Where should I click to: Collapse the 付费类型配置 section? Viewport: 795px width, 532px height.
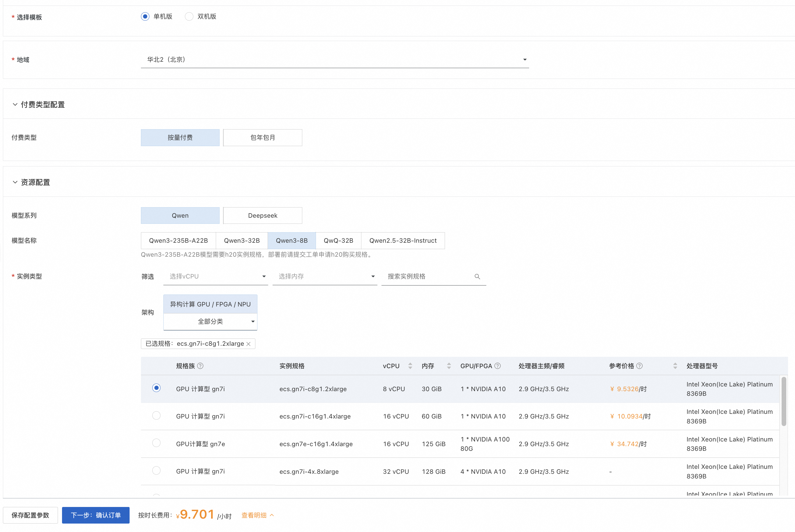pyautogui.click(x=15, y=104)
